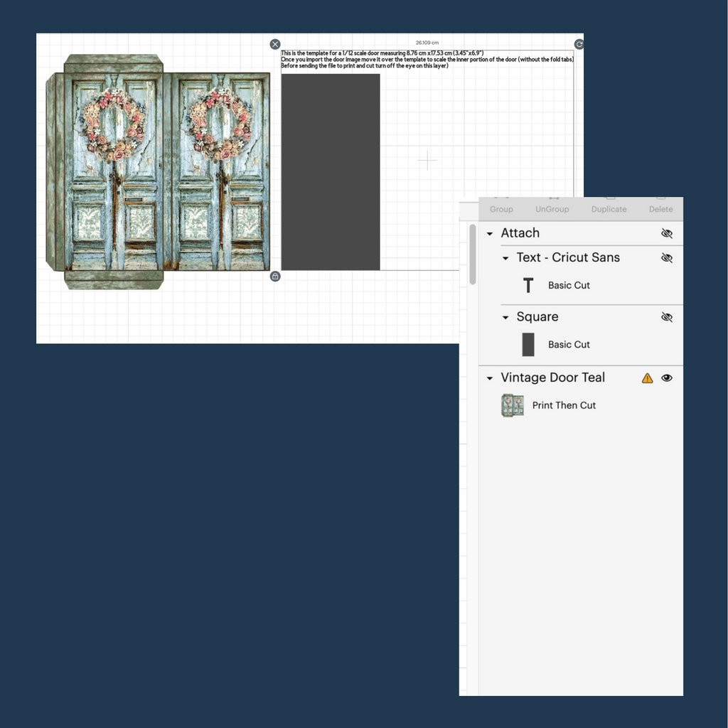Click the Group button in layers panel

[x=501, y=209]
